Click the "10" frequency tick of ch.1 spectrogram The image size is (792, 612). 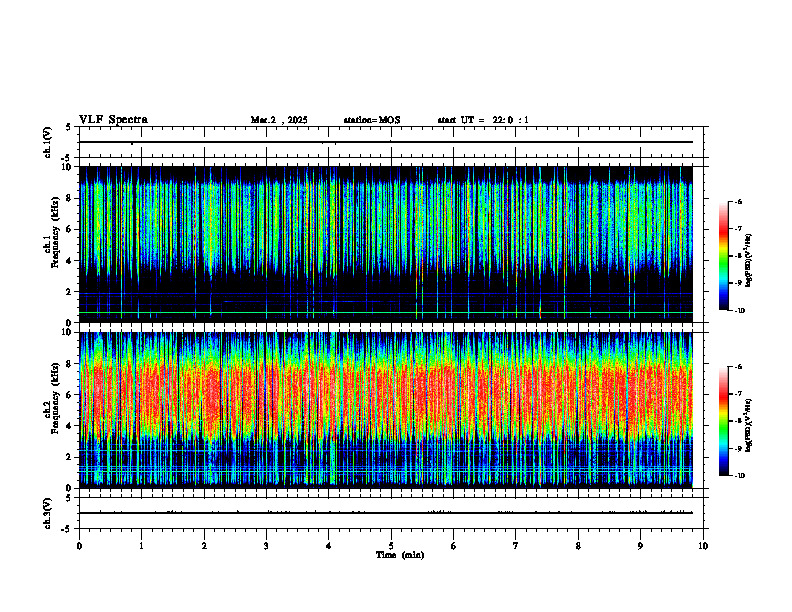pos(68,167)
